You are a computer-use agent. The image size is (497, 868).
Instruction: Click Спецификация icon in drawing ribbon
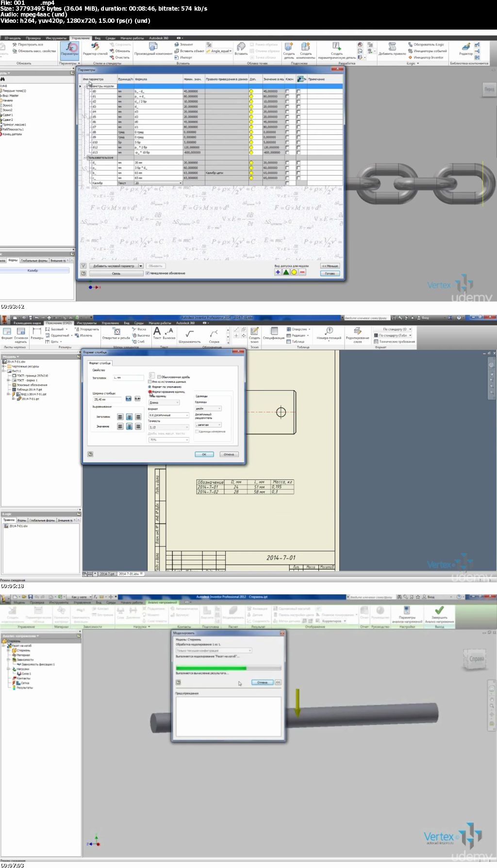point(274,333)
